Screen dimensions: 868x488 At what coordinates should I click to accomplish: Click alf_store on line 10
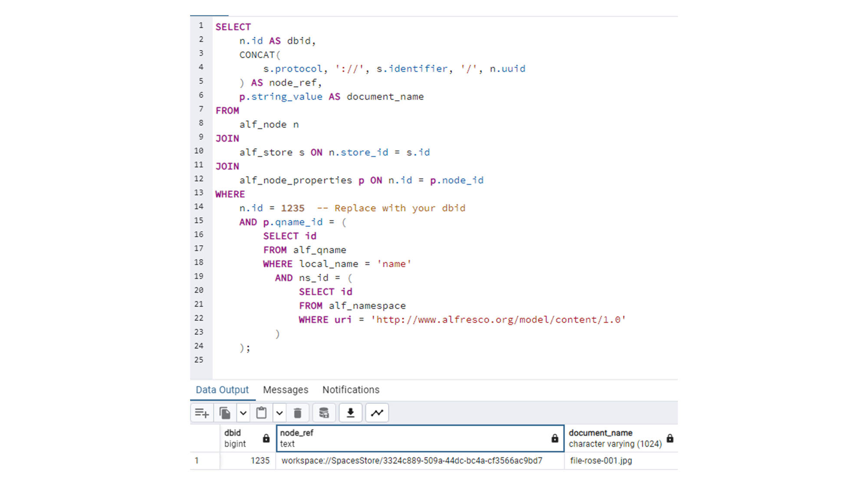click(x=266, y=153)
